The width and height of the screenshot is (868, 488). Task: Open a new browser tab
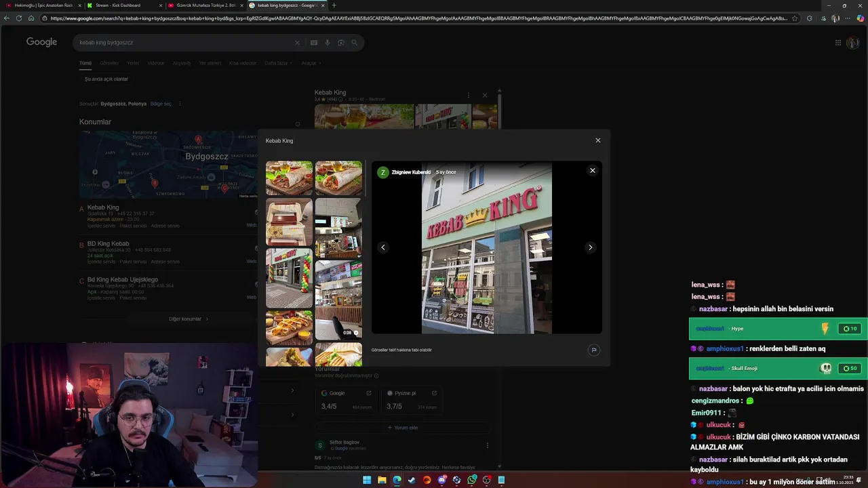point(334,5)
